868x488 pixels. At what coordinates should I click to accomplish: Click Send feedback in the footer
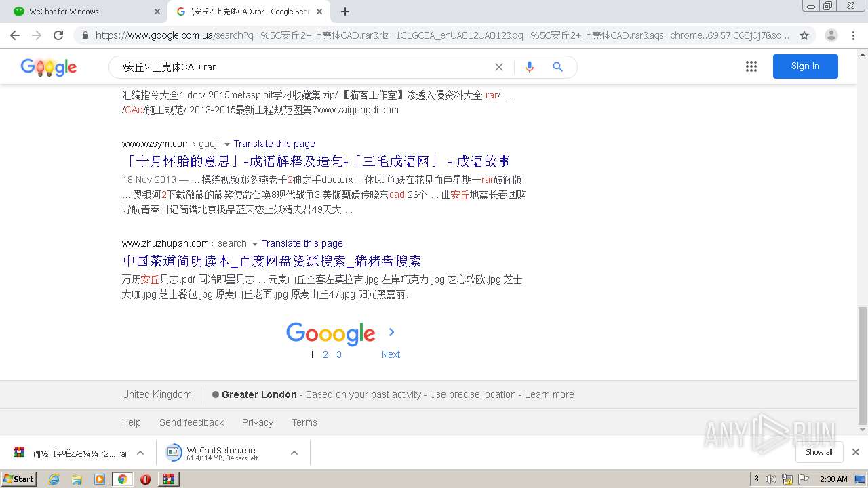191,422
